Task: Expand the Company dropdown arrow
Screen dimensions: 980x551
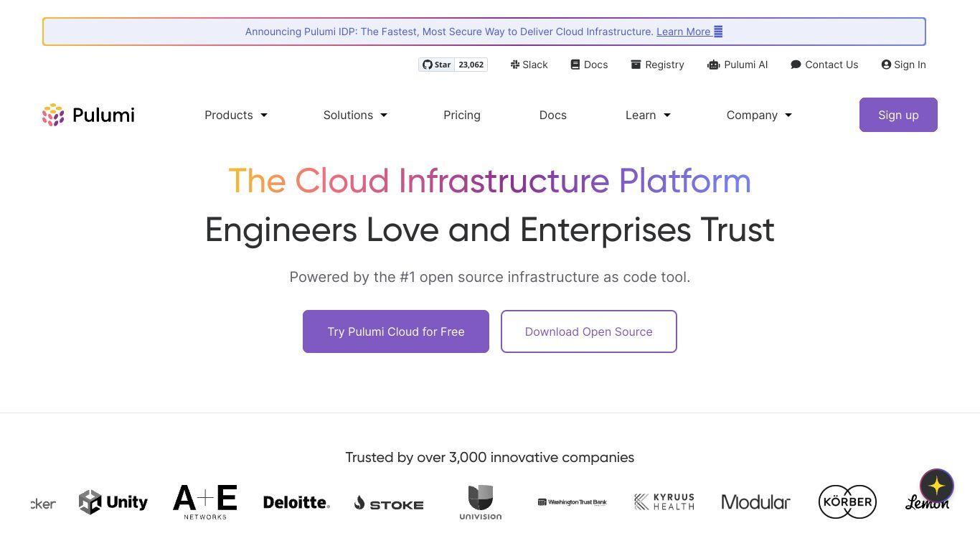Action: pos(788,116)
